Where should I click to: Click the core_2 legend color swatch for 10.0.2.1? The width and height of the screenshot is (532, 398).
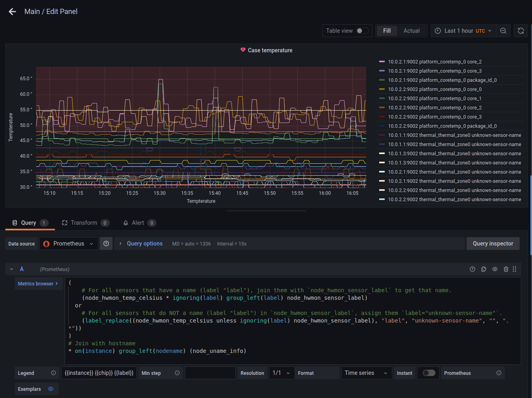pos(382,62)
